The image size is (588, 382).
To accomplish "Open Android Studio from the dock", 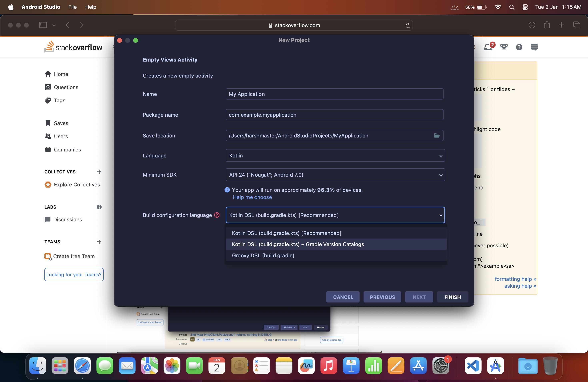I will (495, 366).
